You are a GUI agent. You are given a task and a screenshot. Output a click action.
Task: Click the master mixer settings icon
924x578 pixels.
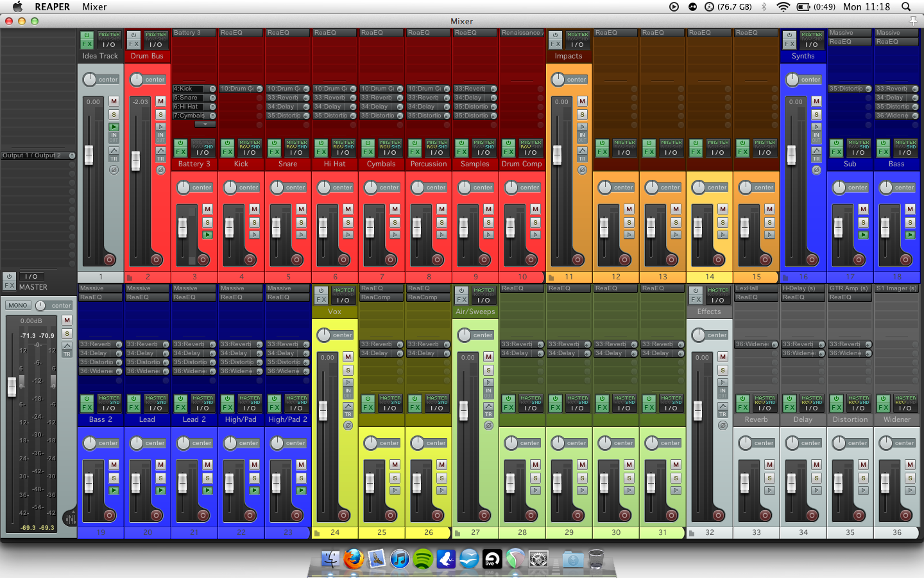pyautogui.click(x=70, y=518)
